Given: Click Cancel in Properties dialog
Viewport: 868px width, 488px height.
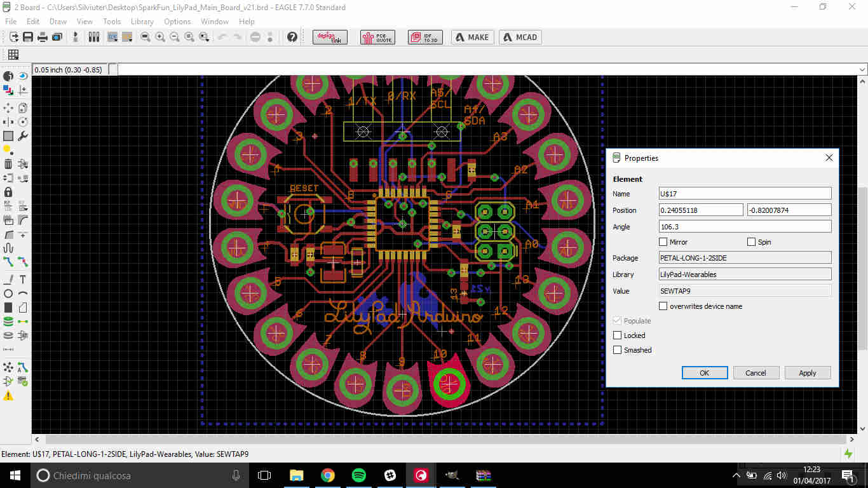Looking at the screenshot, I should [756, 373].
